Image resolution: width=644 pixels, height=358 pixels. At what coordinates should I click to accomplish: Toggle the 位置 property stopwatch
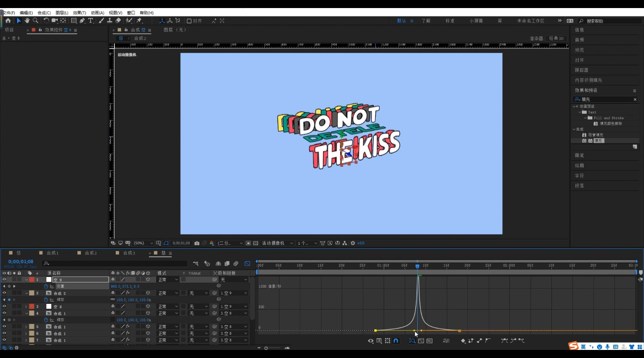[x=46, y=286]
